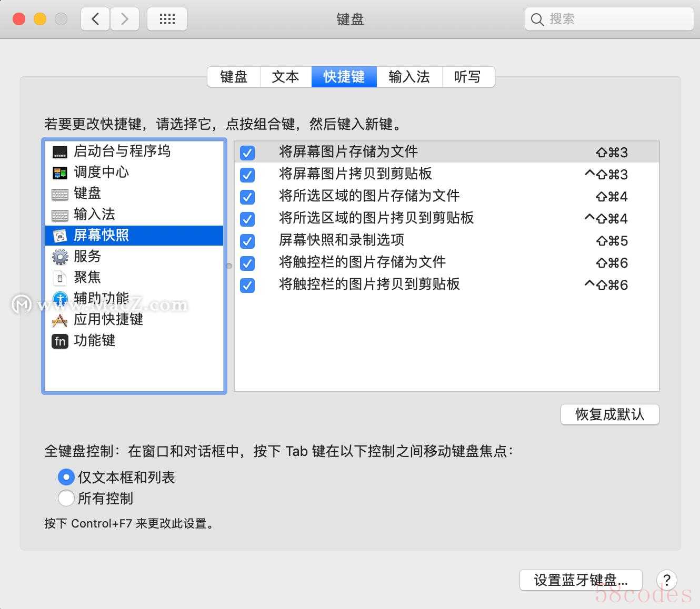Viewport: 700px width, 609px height.
Task: Select the 快捷键 tab
Action: (344, 77)
